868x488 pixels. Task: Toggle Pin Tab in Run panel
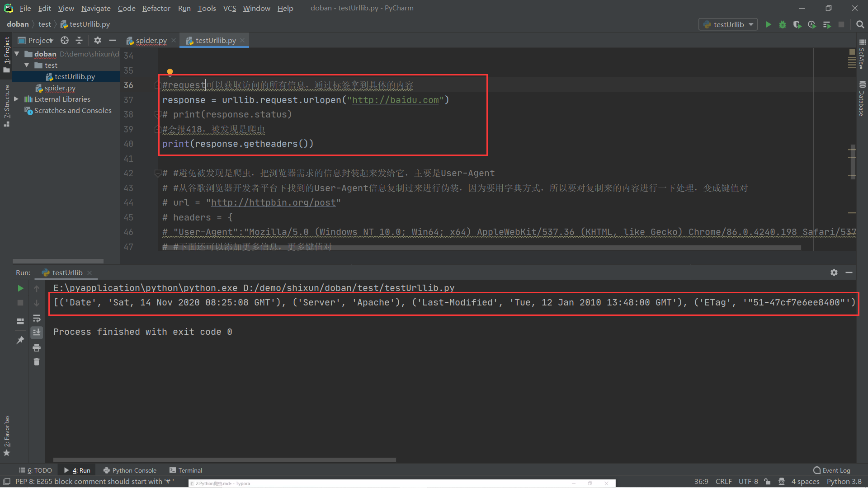pos(20,340)
